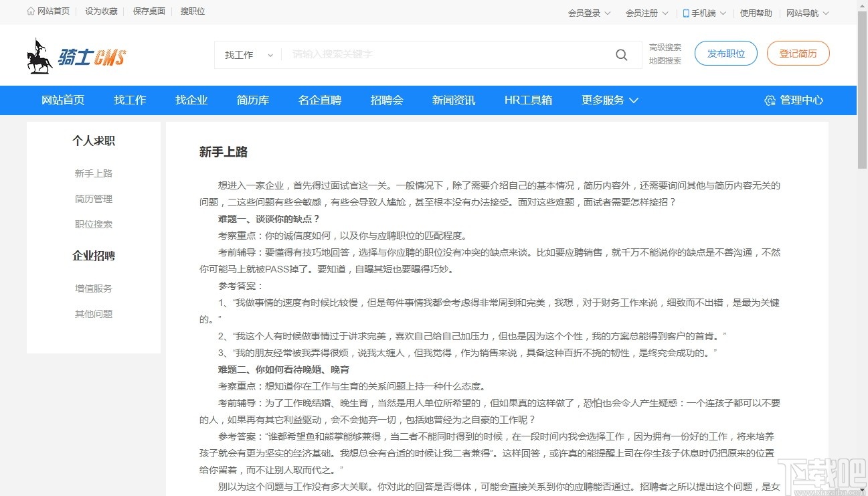Image resolution: width=868 pixels, height=496 pixels.
Task: Open 高级搜索 advanced search
Action: click(664, 47)
